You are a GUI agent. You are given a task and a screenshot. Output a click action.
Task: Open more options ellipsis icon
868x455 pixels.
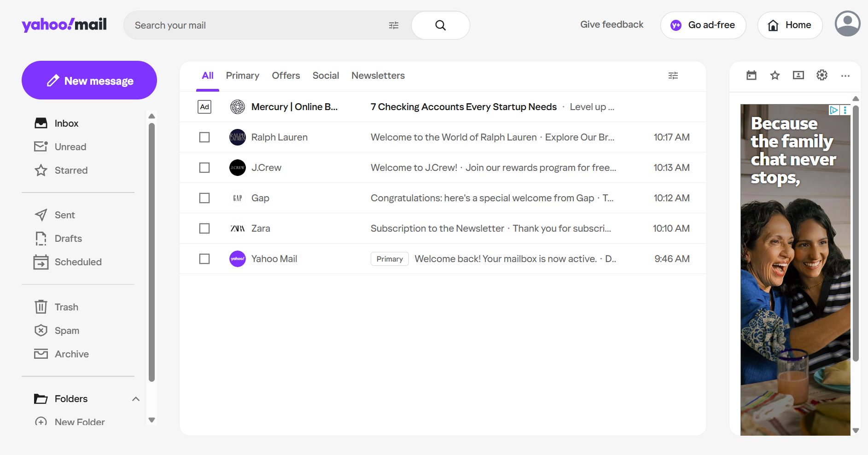pos(845,76)
